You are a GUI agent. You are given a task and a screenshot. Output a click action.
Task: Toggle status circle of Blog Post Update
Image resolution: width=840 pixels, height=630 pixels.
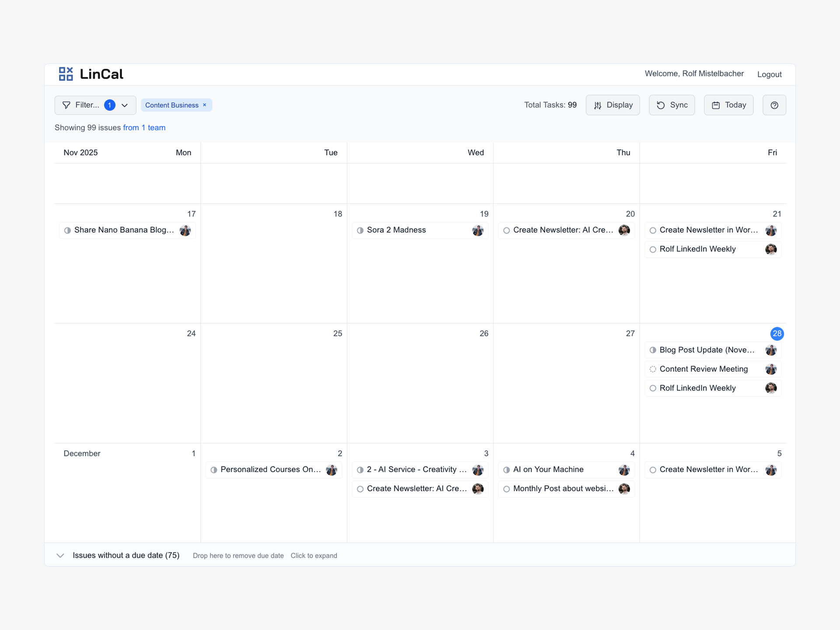653,350
